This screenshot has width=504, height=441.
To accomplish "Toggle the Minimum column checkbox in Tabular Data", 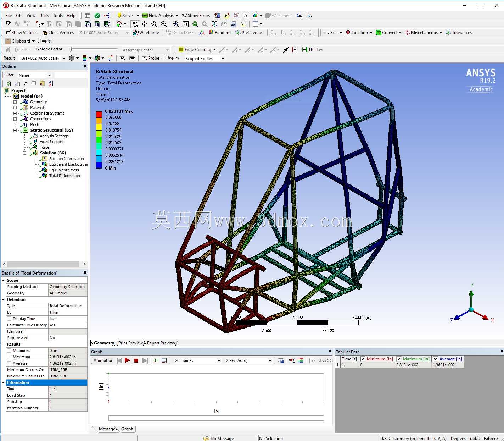I will 363,359.
